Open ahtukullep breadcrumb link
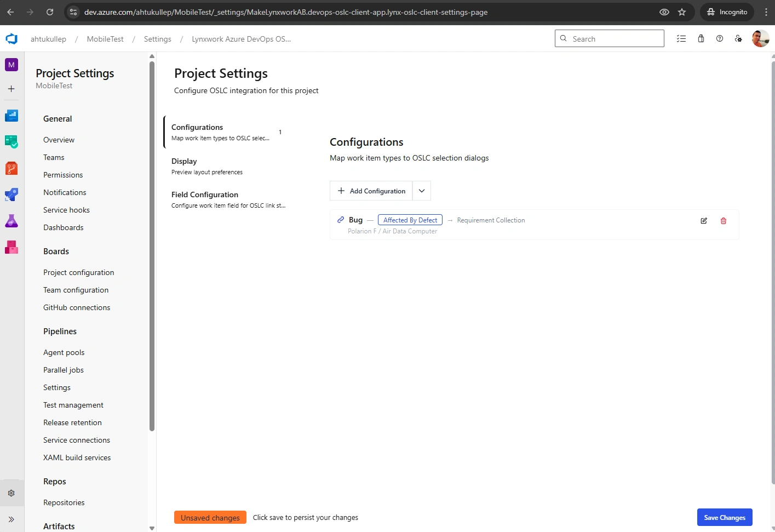The image size is (775, 532). pos(48,39)
